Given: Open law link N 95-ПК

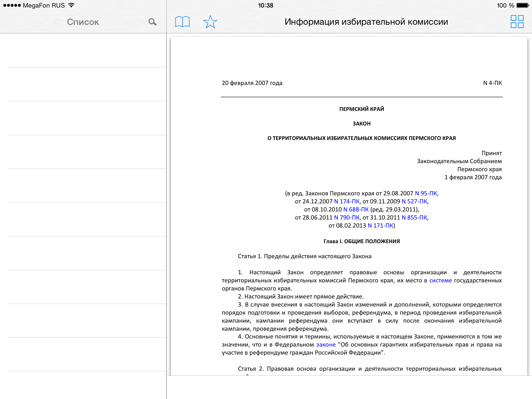Looking at the screenshot, I should pyautogui.click(x=426, y=193).
